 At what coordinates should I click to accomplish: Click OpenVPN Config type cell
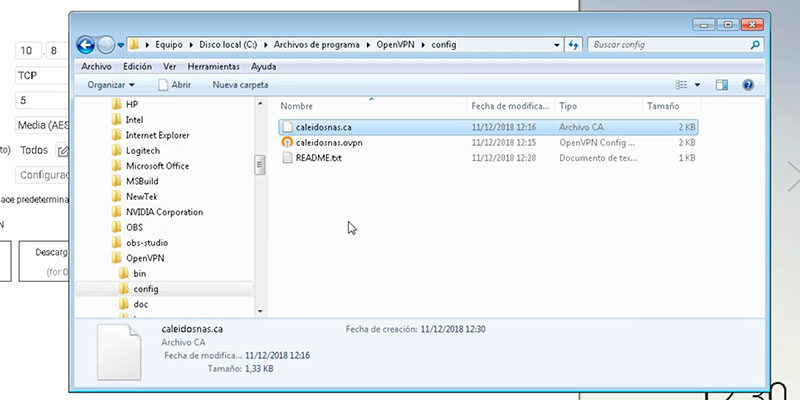[597, 142]
